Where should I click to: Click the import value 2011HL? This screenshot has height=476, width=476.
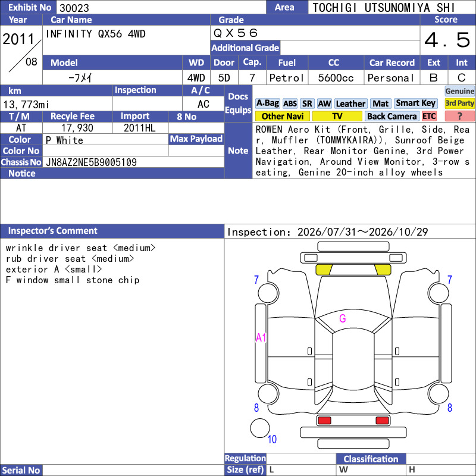140,128
